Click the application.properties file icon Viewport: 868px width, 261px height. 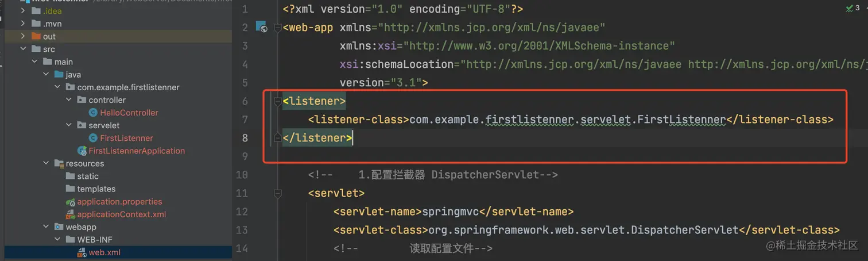70,202
